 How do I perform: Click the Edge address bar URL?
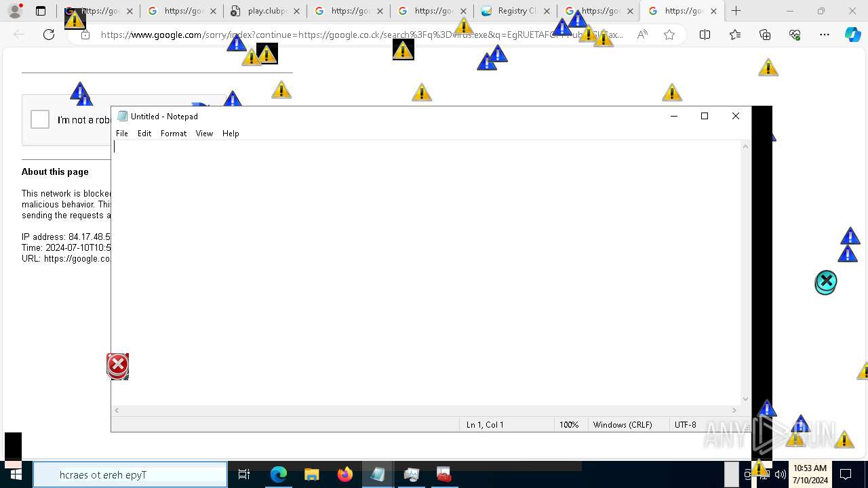[x=361, y=35]
